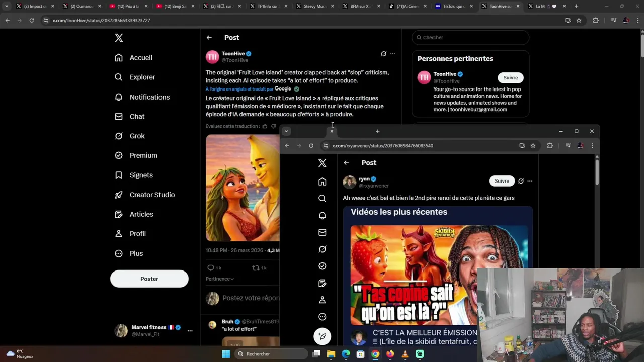Click search icon in the front window sidebar
This screenshot has height=362, width=644.
323,199
